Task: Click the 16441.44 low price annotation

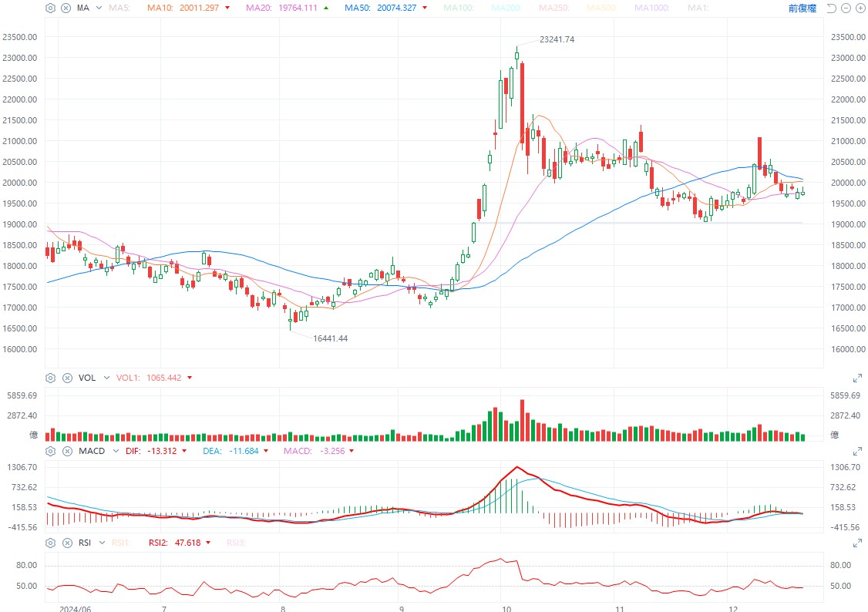Action: 331,338
